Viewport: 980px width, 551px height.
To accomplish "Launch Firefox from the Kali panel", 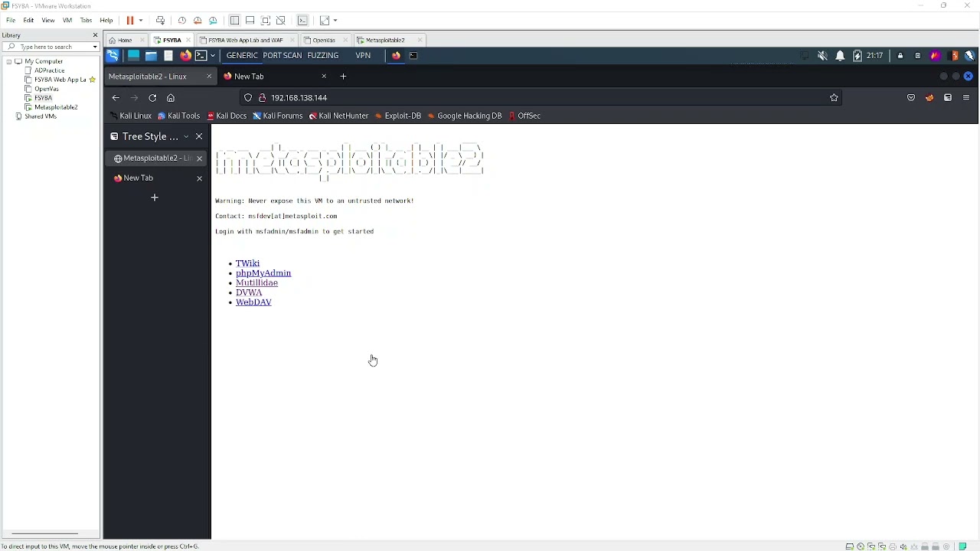I will (x=185, y=55).
